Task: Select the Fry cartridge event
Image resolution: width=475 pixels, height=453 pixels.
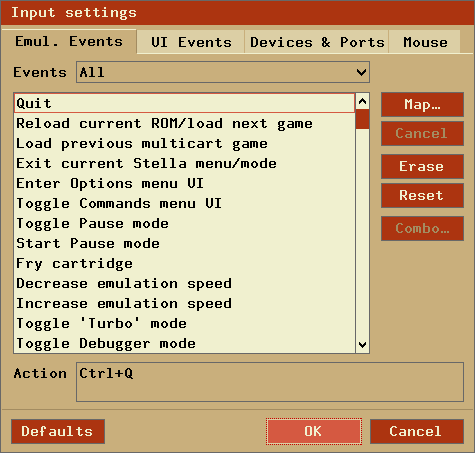Action: 185,263
